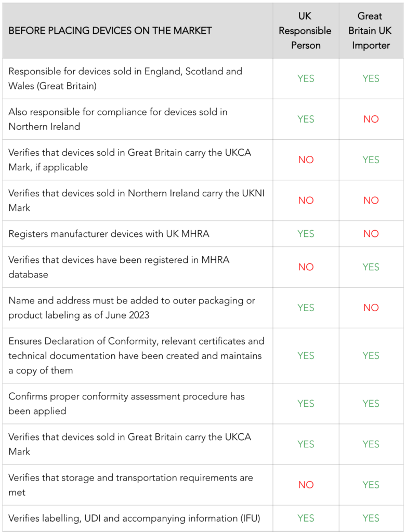The height and width of the screenshot is (532, 406).
Task: Select the "Name and address" June 2023 row text
Action: click(x=132, y=308)
